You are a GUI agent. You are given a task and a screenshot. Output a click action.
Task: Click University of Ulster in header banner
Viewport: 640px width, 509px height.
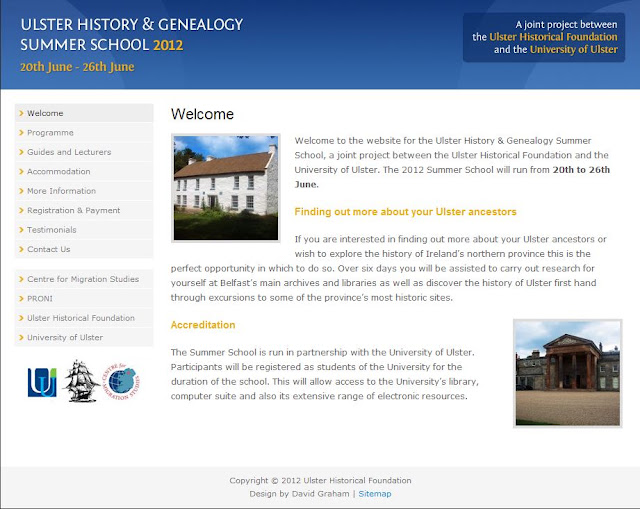(573, 49)
